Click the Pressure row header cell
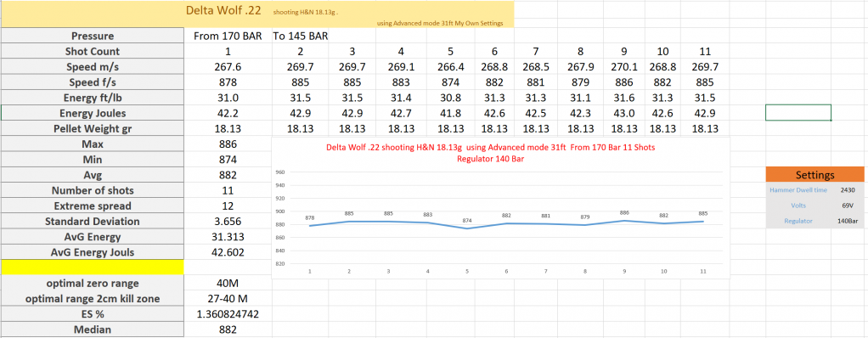 [x=93, y=36]
